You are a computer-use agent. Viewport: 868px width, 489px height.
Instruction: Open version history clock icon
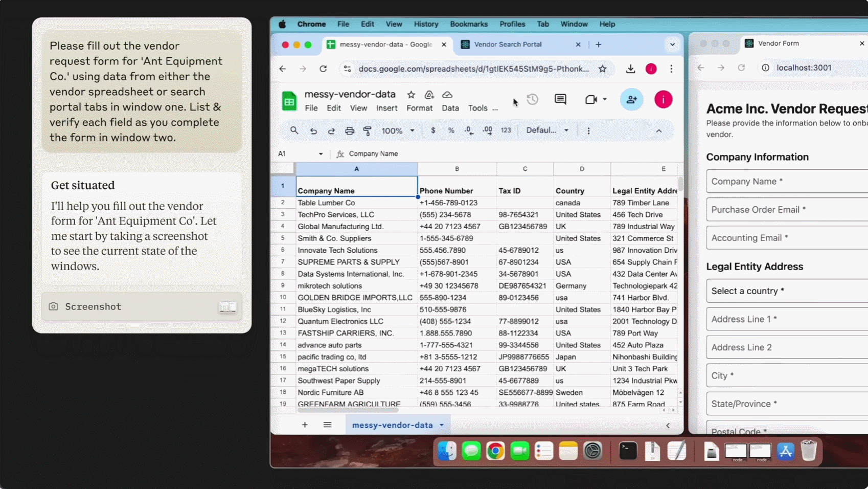coord(532,99)
